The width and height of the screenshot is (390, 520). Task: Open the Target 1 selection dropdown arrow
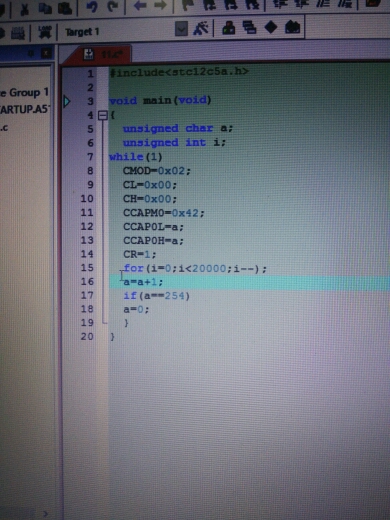tap(181, 29)
